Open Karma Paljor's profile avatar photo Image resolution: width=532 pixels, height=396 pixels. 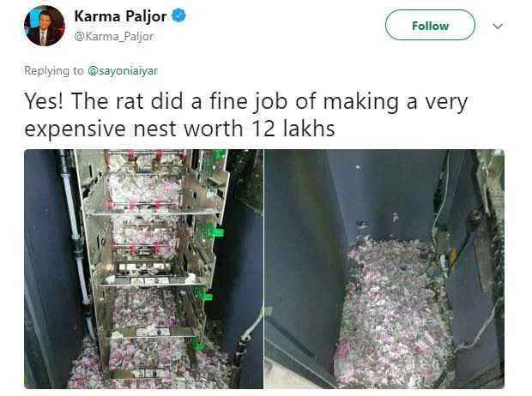44,26
